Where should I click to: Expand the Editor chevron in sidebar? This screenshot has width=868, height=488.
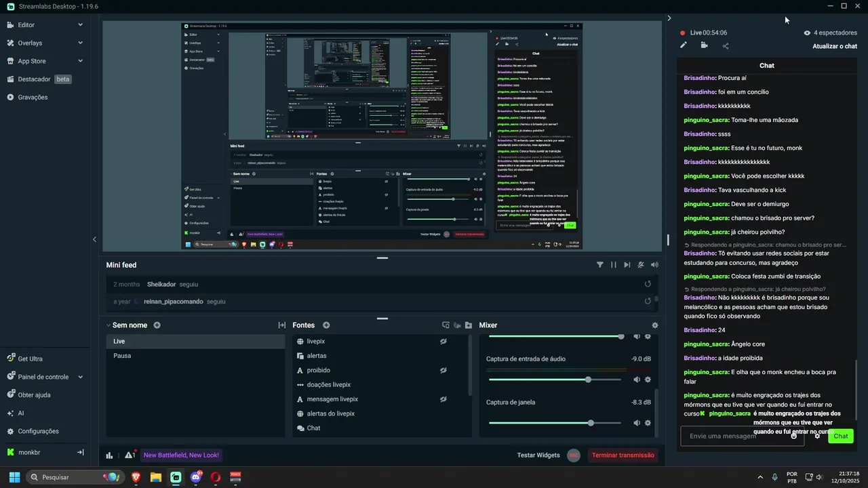coord(80,25)
